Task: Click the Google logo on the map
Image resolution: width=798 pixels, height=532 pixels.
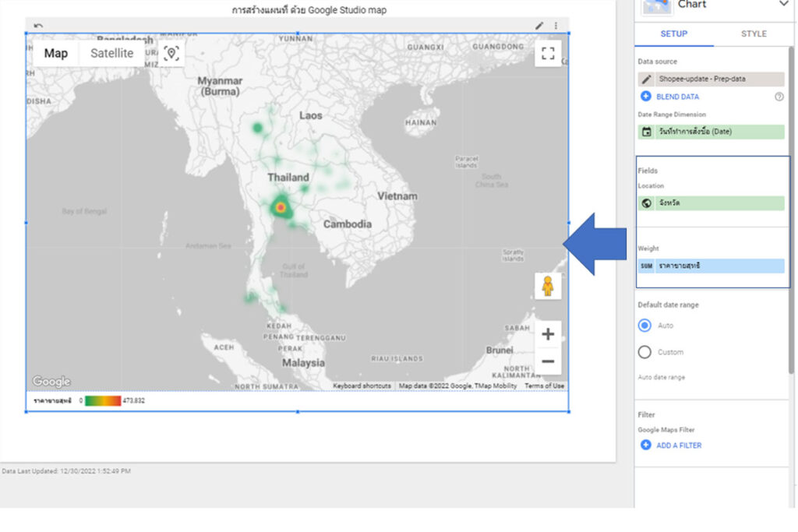Action: tap(51, 382)
